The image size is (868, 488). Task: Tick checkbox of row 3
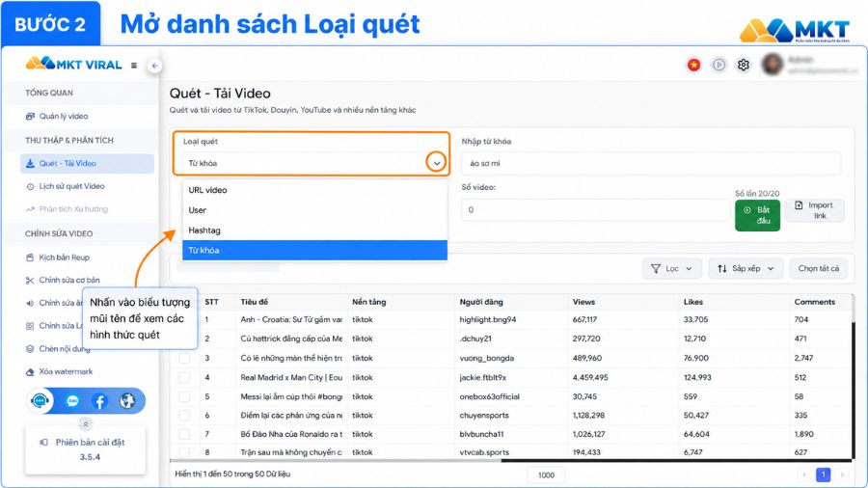point(184,359)
